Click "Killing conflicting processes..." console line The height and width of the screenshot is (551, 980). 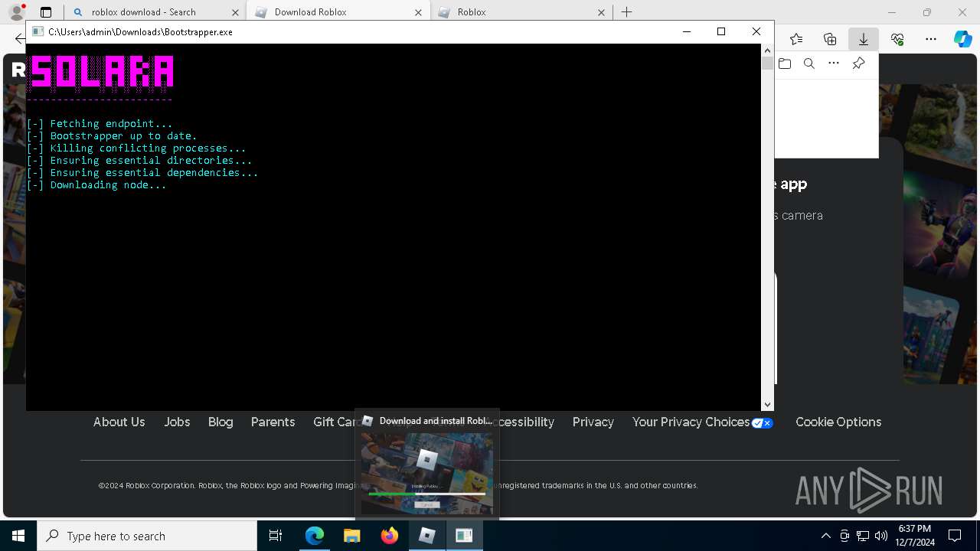(136, 148)
